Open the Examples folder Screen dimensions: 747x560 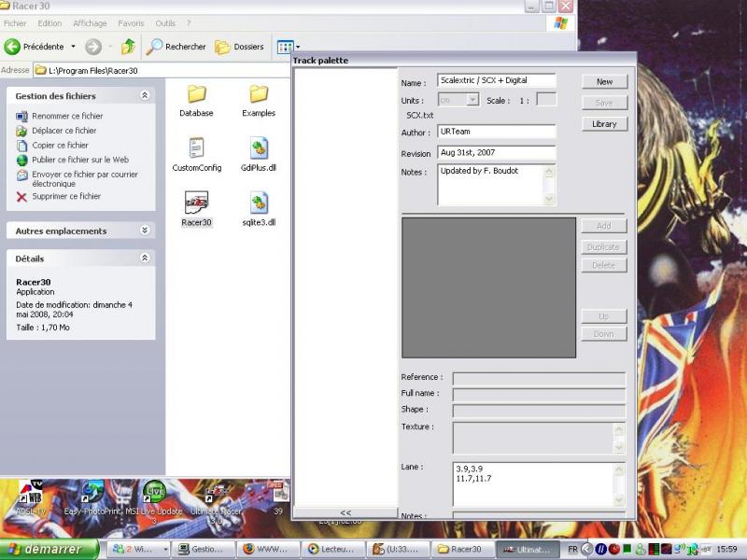(x=259, y=94)
